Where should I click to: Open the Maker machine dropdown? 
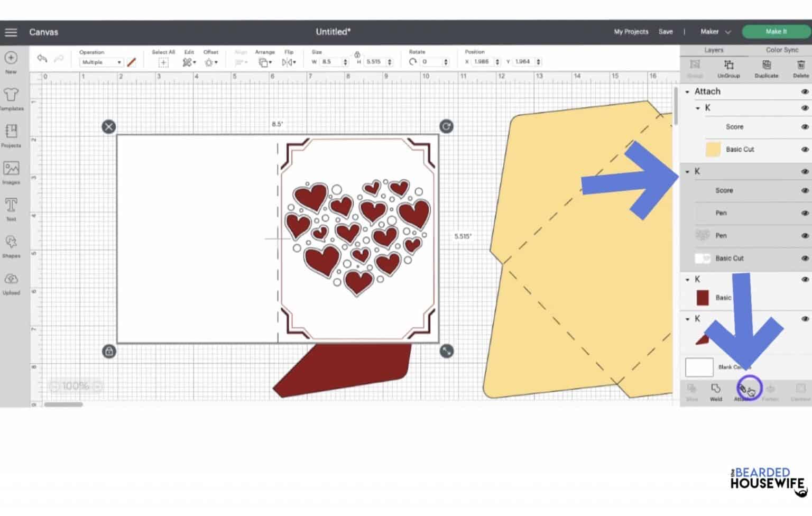click(714, 32)
